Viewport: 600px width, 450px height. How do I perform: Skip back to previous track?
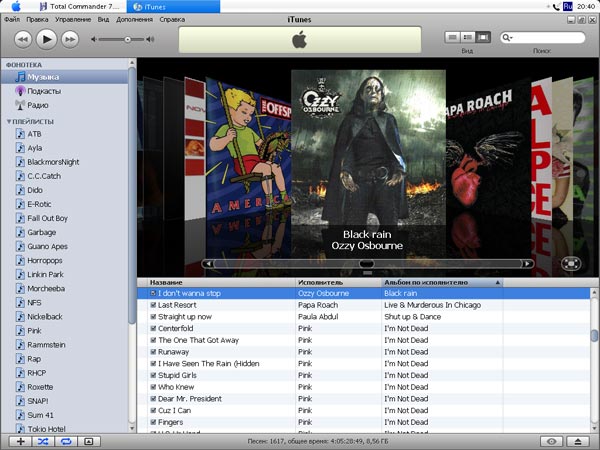pos(23,39)
